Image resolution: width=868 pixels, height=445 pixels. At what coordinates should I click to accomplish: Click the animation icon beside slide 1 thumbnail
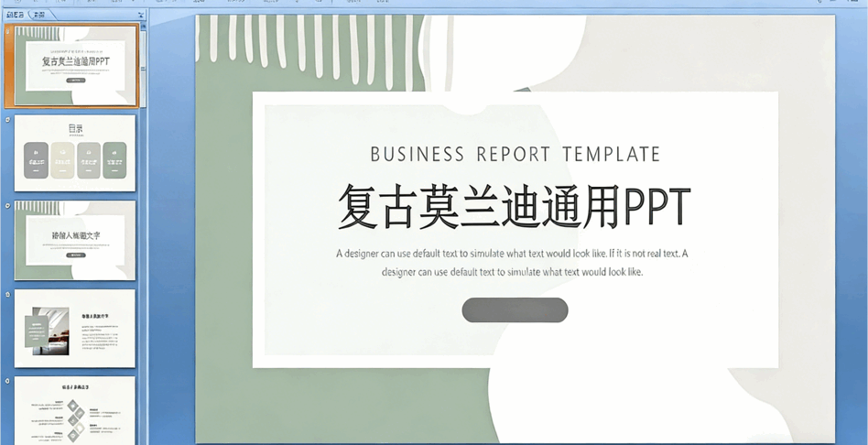click(x=8, y=33)
